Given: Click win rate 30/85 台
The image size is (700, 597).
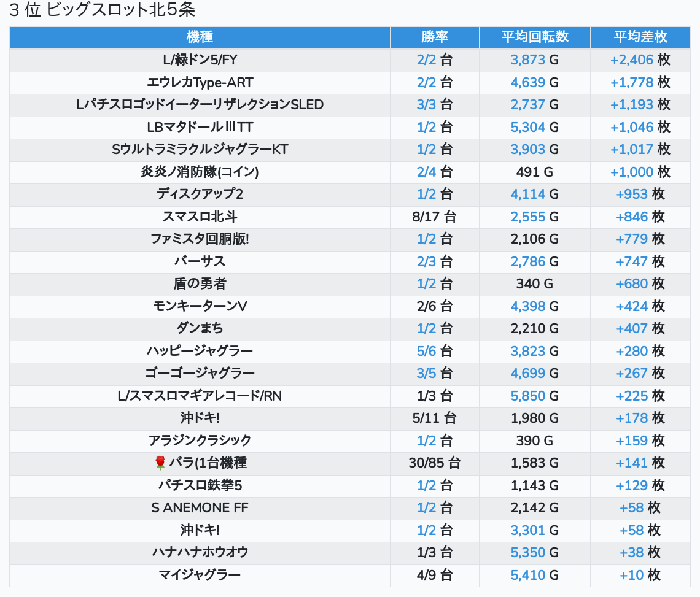Looking at the screenshot, I should 434,463.
